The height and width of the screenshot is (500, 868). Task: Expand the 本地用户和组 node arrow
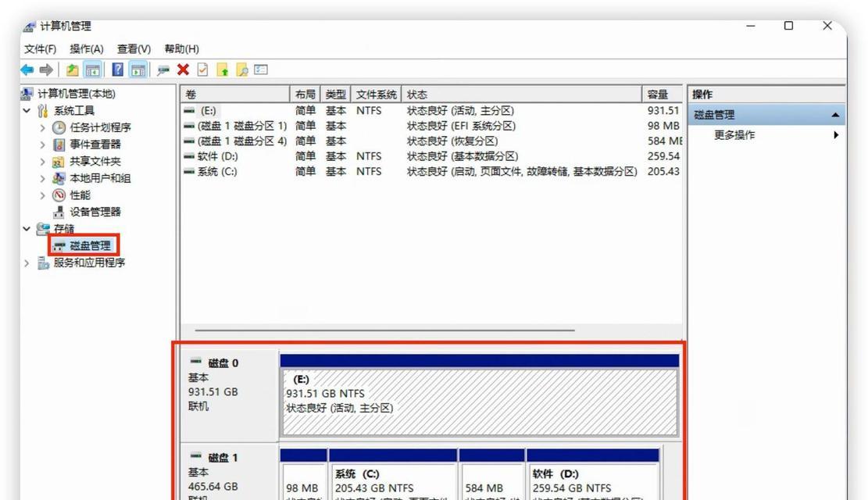click(x=43, y=178)
